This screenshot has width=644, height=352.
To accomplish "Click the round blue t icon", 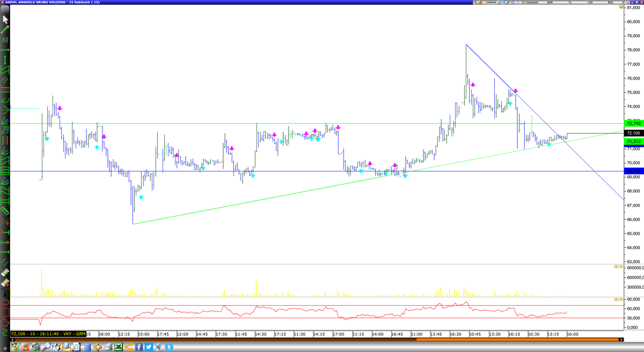I will point(169,347).
